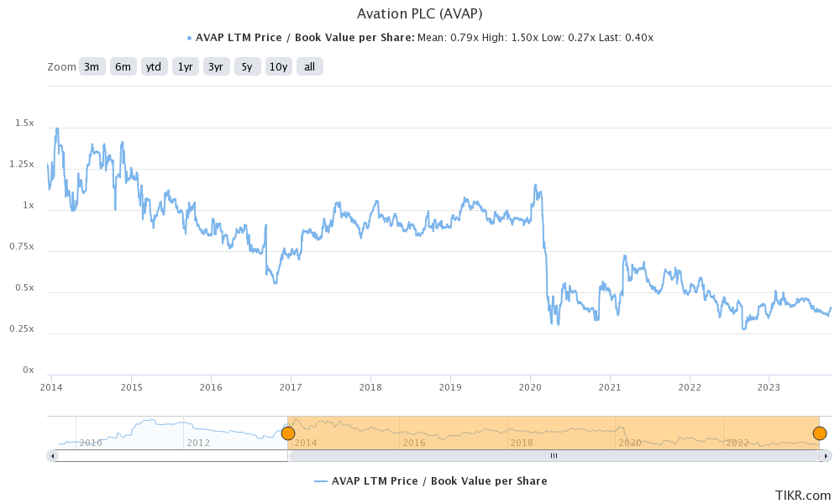The height and width of the screenshot is (504, 840).
Task: Grab the left orange range handle
Action: click(288, 433)
